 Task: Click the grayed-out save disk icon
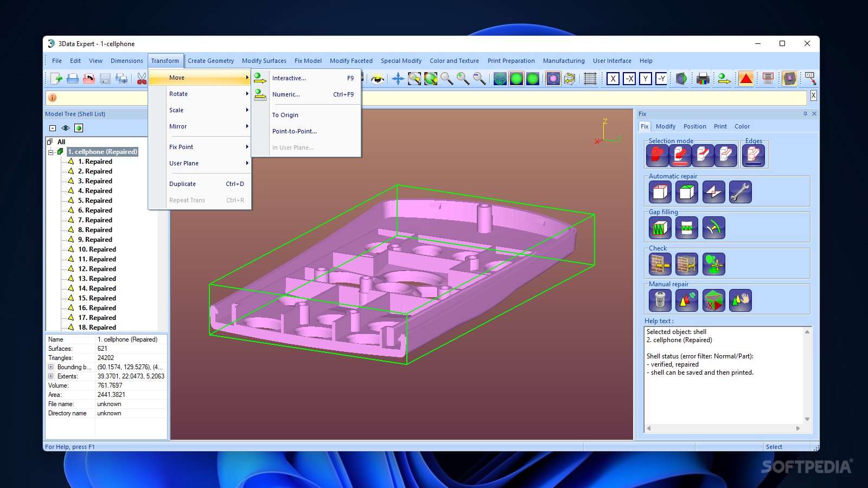coord(105,79)
